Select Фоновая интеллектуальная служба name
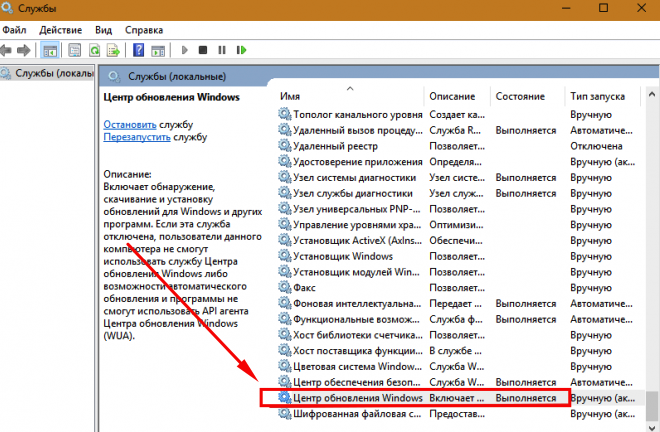Viewport: 660px width, 432px height. (357, 304)
